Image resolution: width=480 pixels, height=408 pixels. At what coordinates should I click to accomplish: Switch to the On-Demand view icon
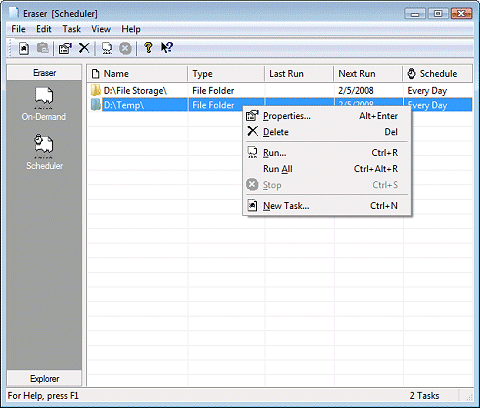[44, 104]
